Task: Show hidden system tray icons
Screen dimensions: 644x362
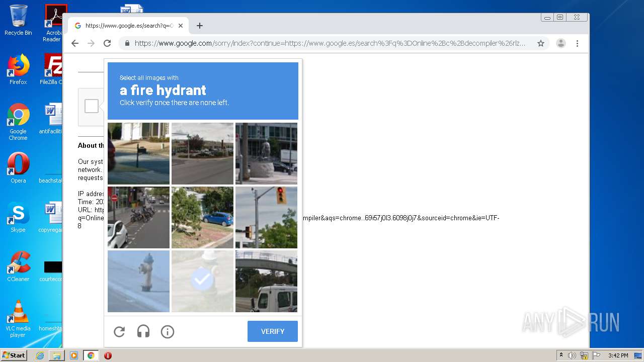Action: tap(561, 355)
